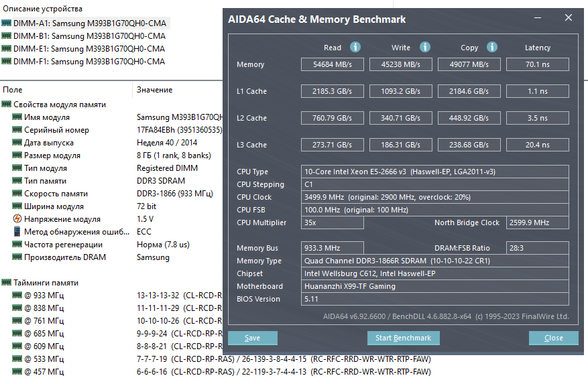Click the icon beside Скорость памяти
Image resolution: width=588 pixels, height=384 pixels.
tap(17, 194)
